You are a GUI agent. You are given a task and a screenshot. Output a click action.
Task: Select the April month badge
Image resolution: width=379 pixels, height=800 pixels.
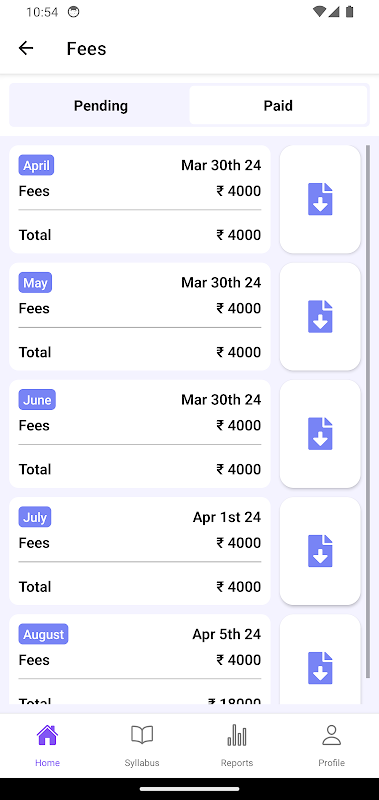pyautogui.click(x=36, y=165)
